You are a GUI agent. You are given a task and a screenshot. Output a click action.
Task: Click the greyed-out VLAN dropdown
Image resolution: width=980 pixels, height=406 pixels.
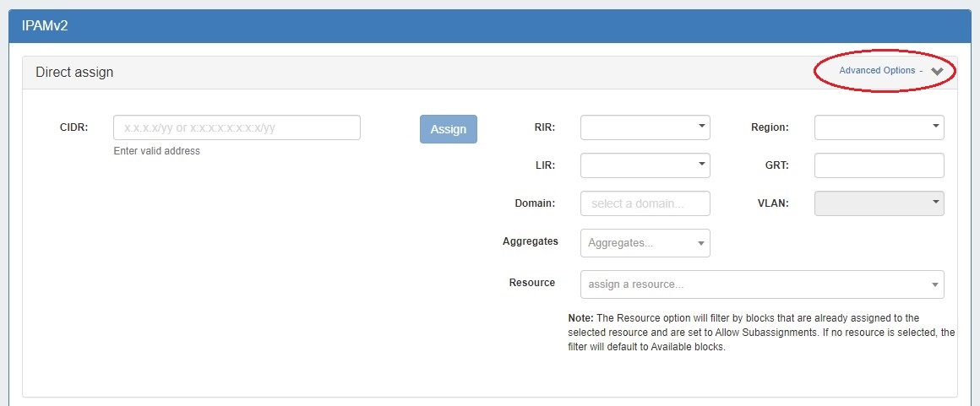click(879, 203)
